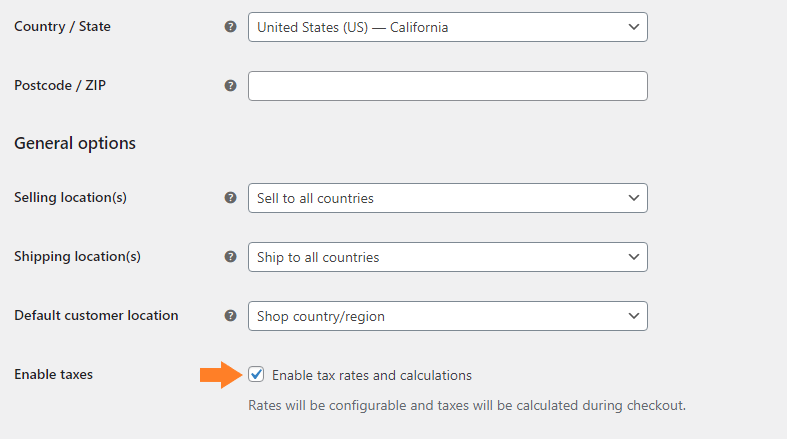Click the Default customer location help icon
The height and width of the screenshot is (439, 787).
[231, 316]
